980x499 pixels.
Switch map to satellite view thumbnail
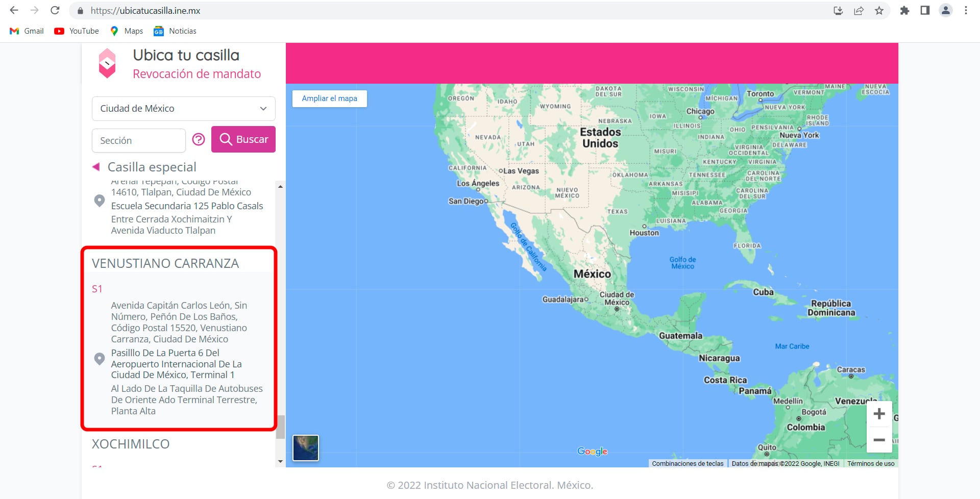(x=306, y=448)
